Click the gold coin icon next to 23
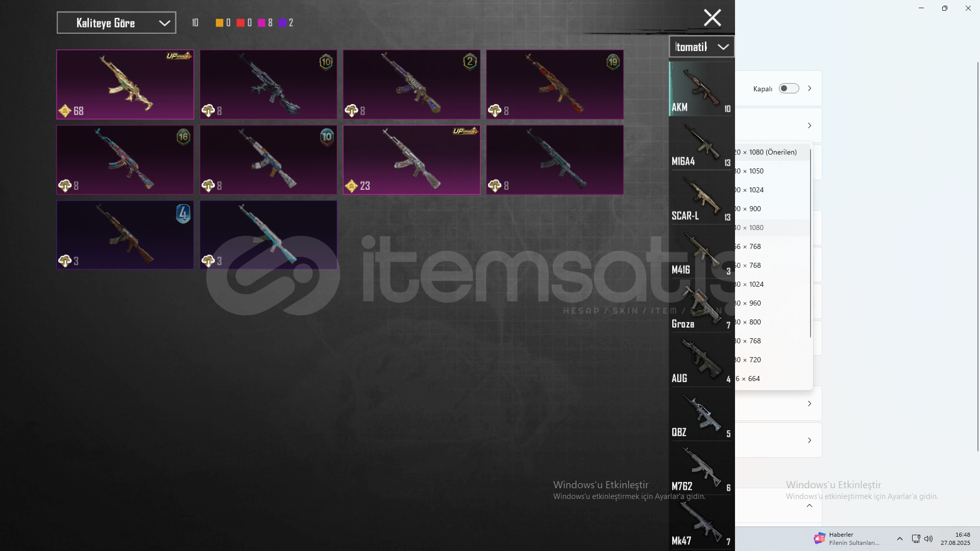 click(x=351, y=186)
